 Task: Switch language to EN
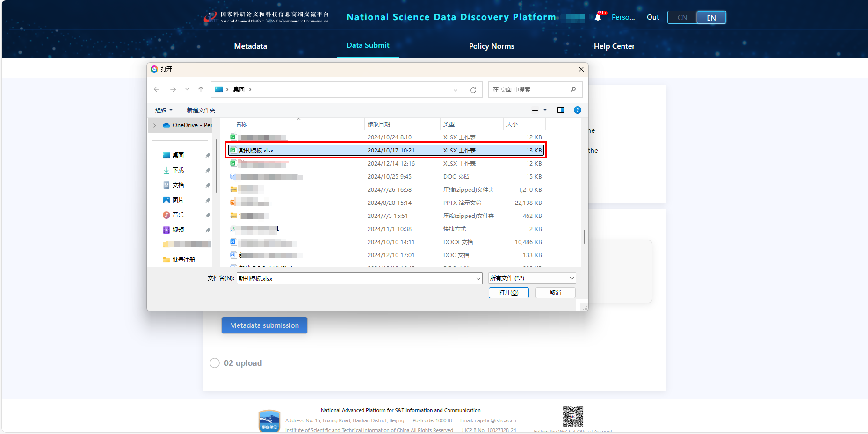tap(711, 18)
